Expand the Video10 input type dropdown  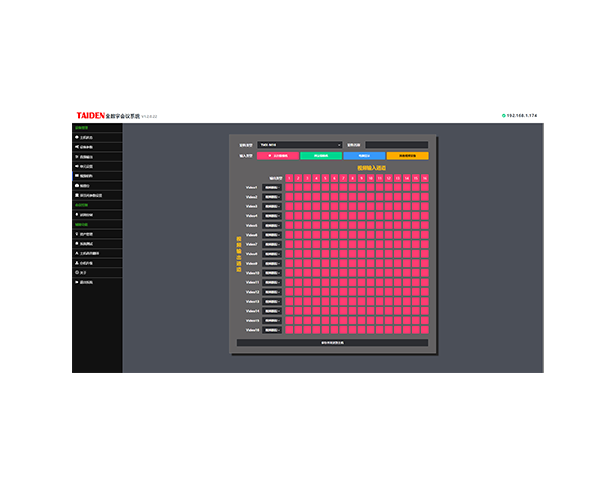click(272, 273)
